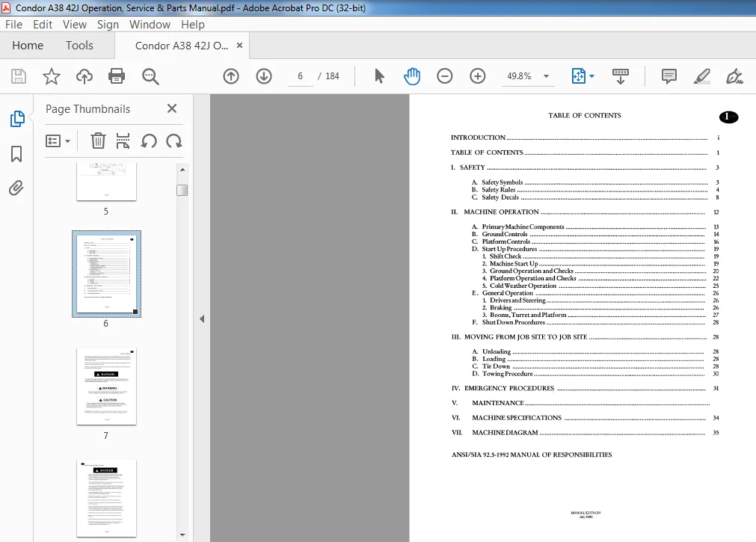Click the Ground Controls entry
Viewport: 756px width, 542px height.
click(595, 234)
